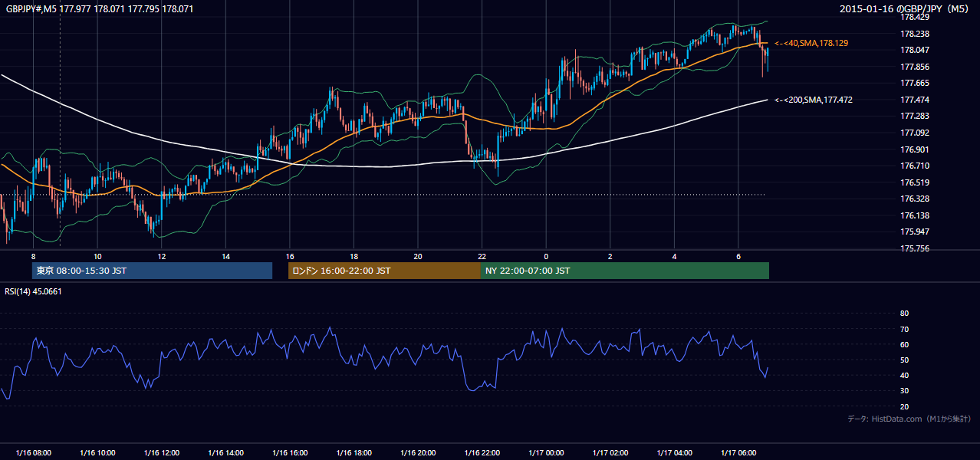
Task: Click the 1/16 18:00 time label
Action: [x=354, y=452]
